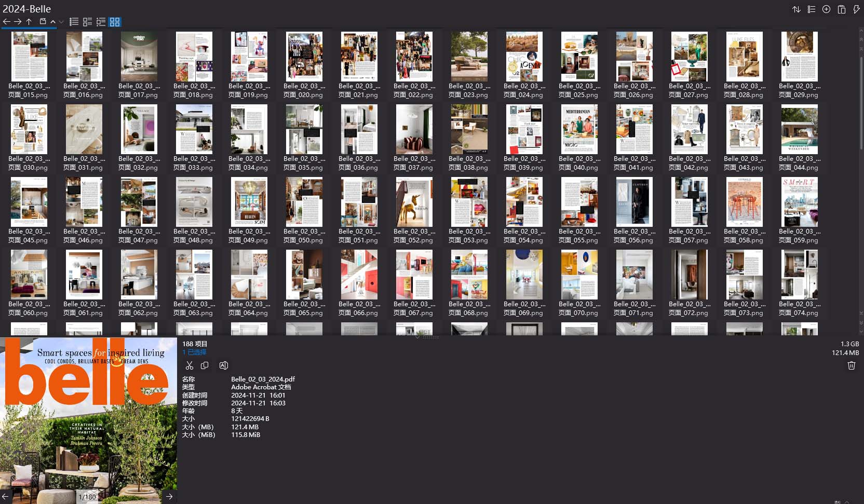Screen dimensions: 864x504
Task: Click the '2024-Belle' folder title
Action: coord(27,9)
